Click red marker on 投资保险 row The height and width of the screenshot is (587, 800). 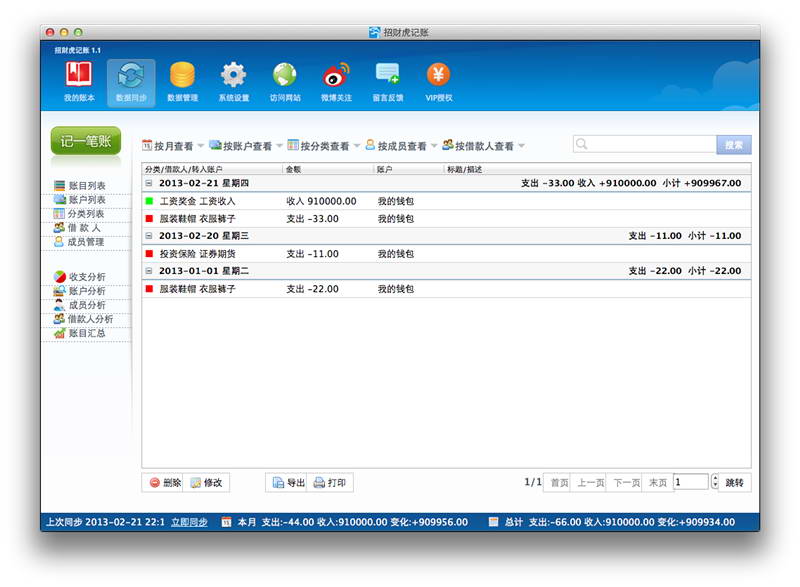click(x=149, y=253)
